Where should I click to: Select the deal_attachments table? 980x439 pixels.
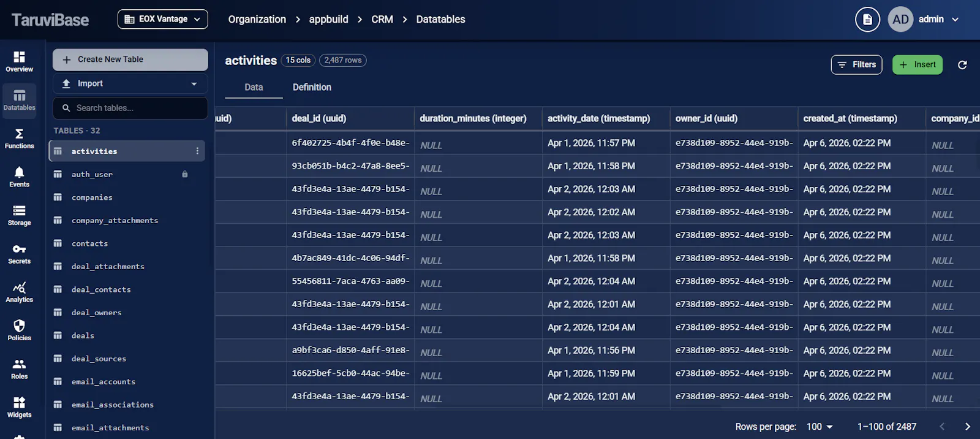tap(127, 266)
